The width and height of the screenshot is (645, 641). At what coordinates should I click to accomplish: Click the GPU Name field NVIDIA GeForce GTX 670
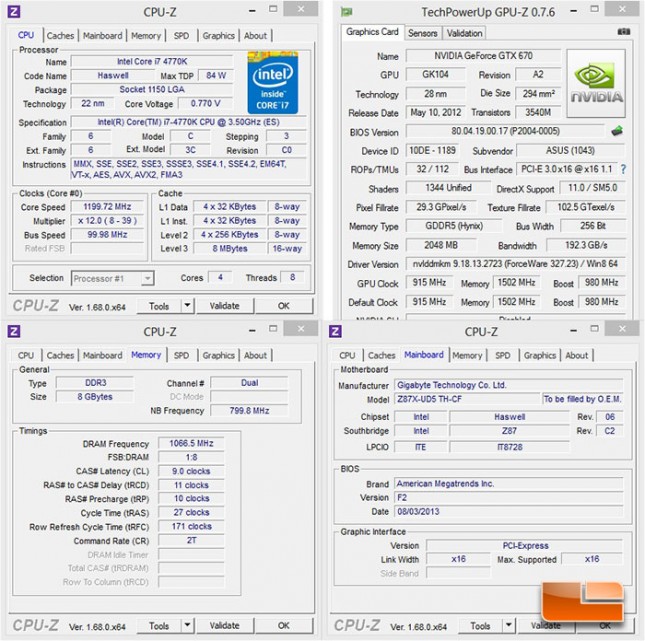click(483, 56)
